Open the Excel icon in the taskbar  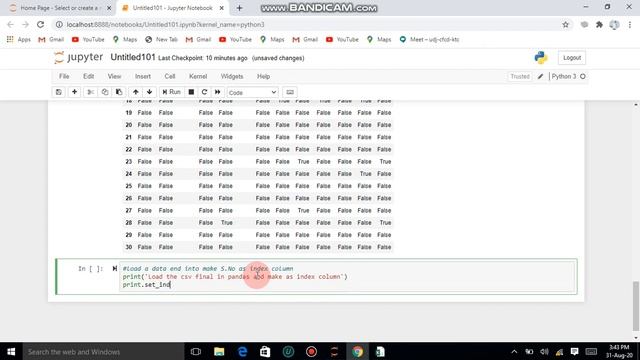click(x=380, y=351)
